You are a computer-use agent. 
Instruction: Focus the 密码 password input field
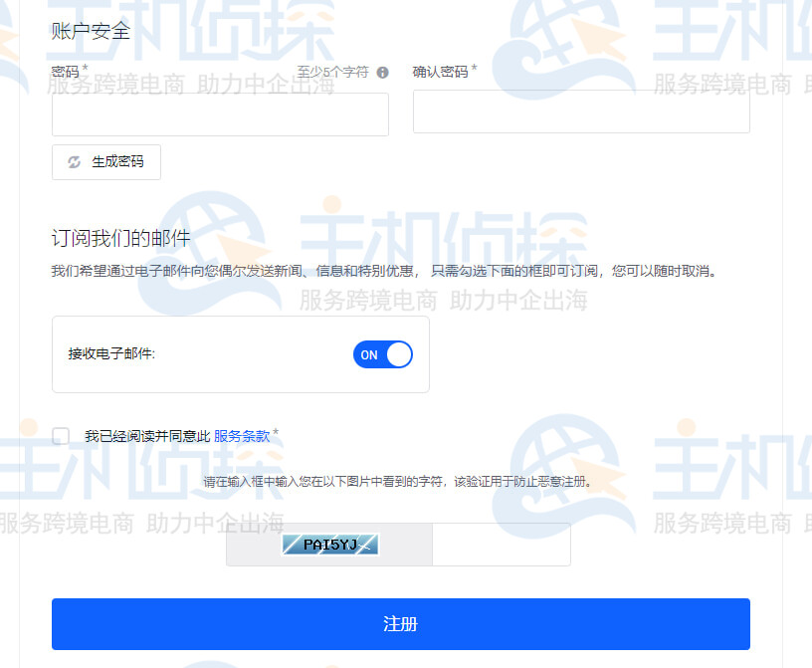pyautogui.click(x=220, y=114)
